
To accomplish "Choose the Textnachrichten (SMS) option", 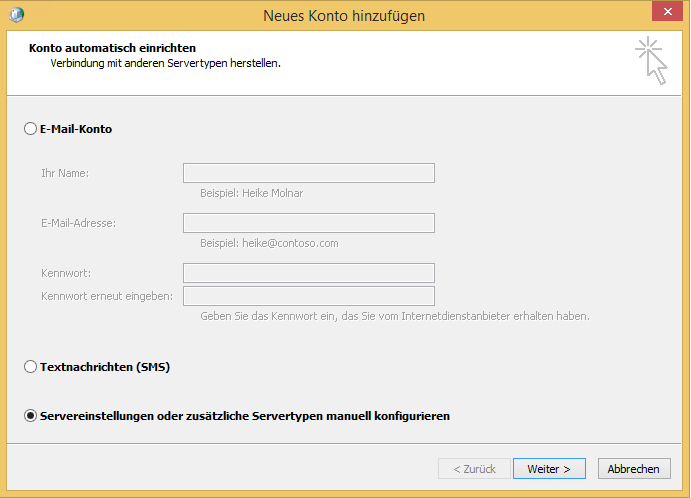I will click(x=31, y=367).
